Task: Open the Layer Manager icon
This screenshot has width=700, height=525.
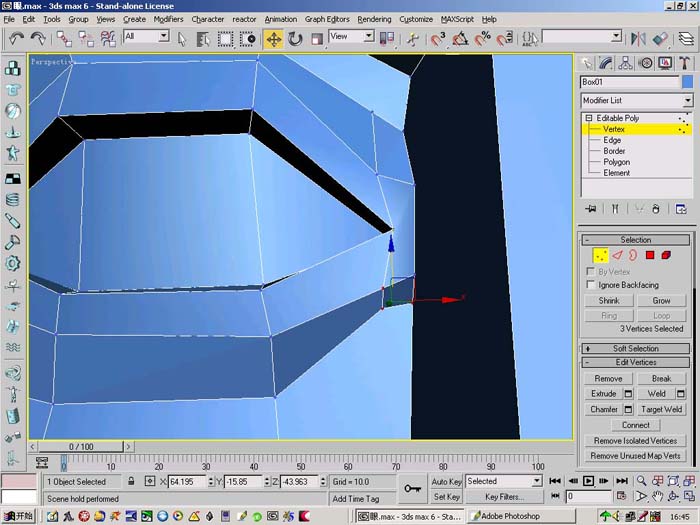Action: point(686,39)
